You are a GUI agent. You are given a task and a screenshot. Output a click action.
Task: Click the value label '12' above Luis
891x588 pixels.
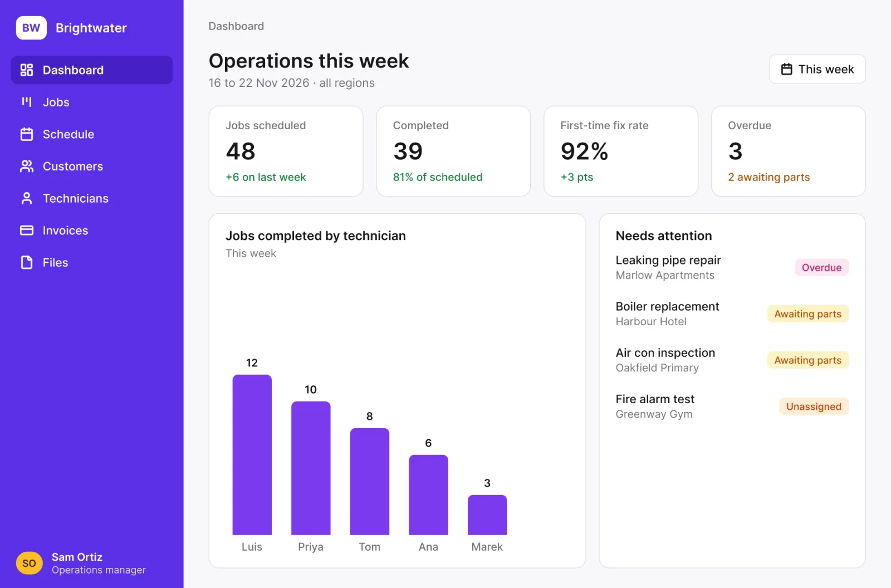(252, 363)
